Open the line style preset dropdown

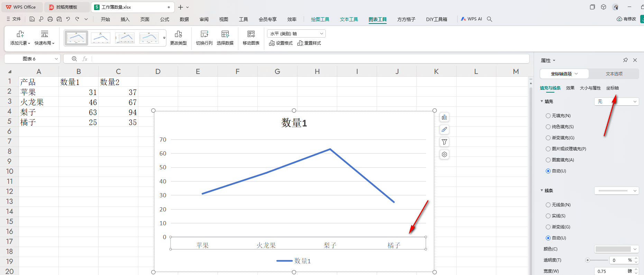click(x=617, y=191)
